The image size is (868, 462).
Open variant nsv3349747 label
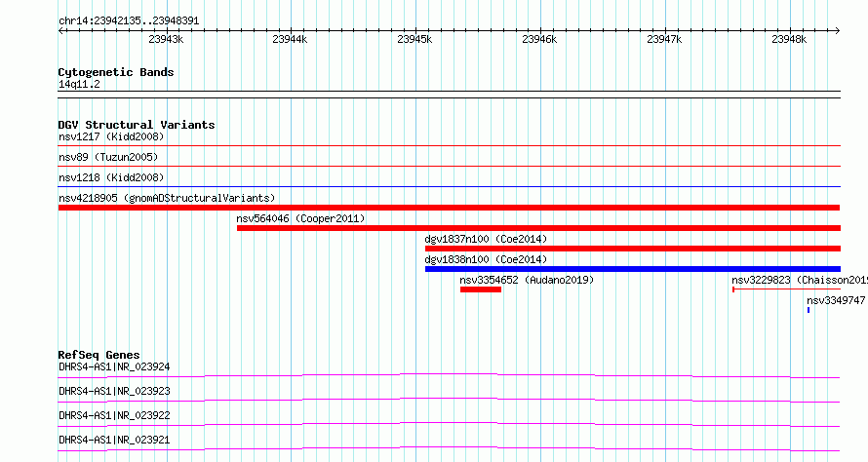tap(836, 300)
